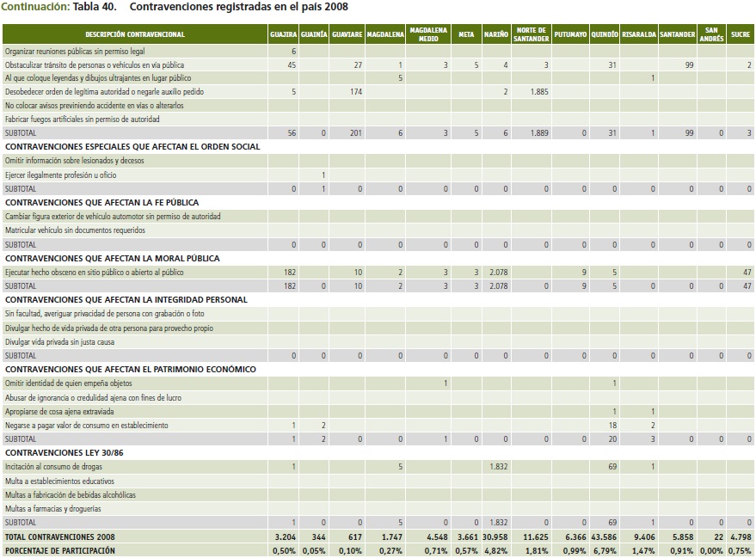This screenshot has height=558, width=756.
Task: Select the SAN ANDRÉS column header
Action: (711, 34)
